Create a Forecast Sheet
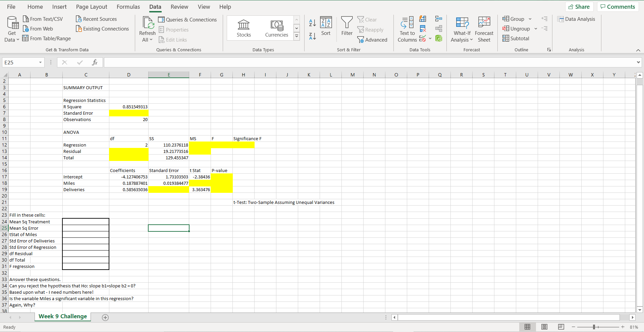 point(484,29)
